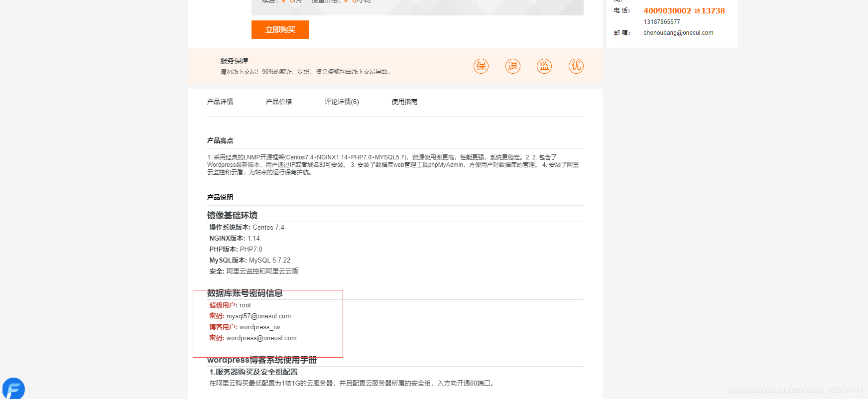Click the offline trading warning text 请勿线下交易
Image resolution: width=868 pixels, height=399 pixels.
[x=307, y=72]
